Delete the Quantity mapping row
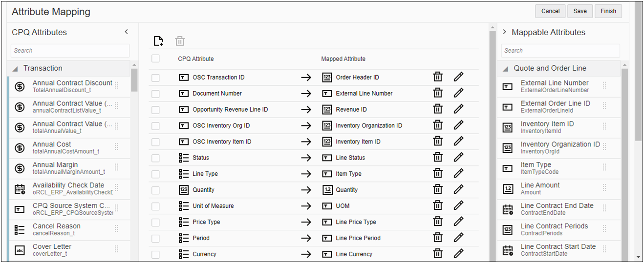644x263 pixels. click(438, 190)
